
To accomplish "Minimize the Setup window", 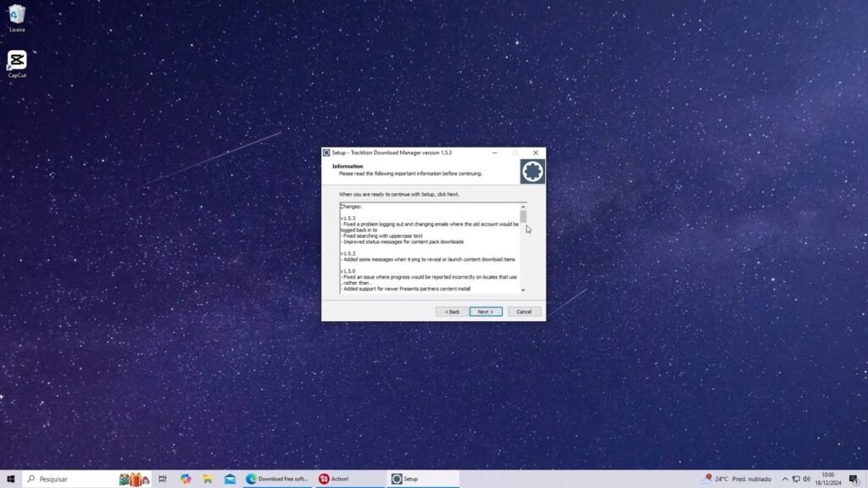I will 494,152.
